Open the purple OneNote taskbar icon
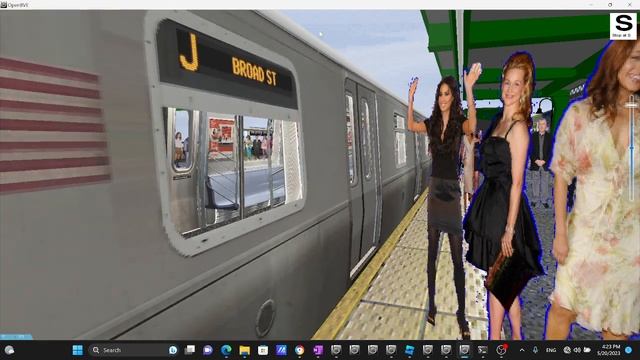This screenshot has width=640, height=360. [x=318, y=350]
